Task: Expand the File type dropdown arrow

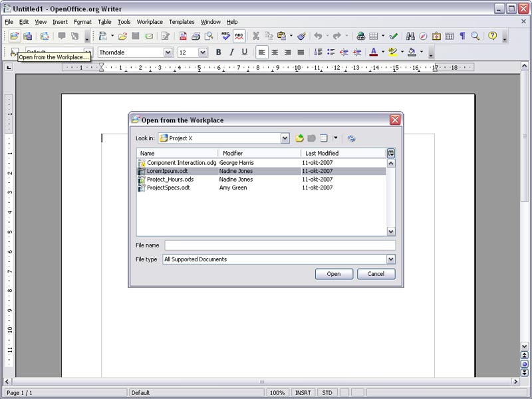Action: pyautogui.click(x=391, y=259)
